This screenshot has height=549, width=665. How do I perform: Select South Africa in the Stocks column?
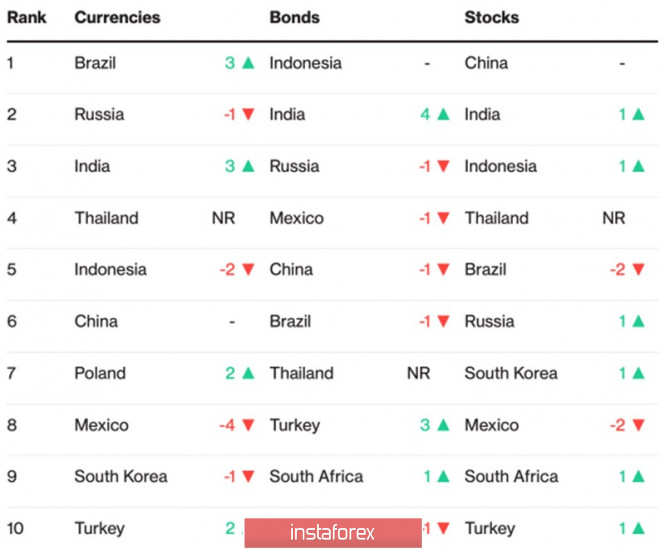511,477
